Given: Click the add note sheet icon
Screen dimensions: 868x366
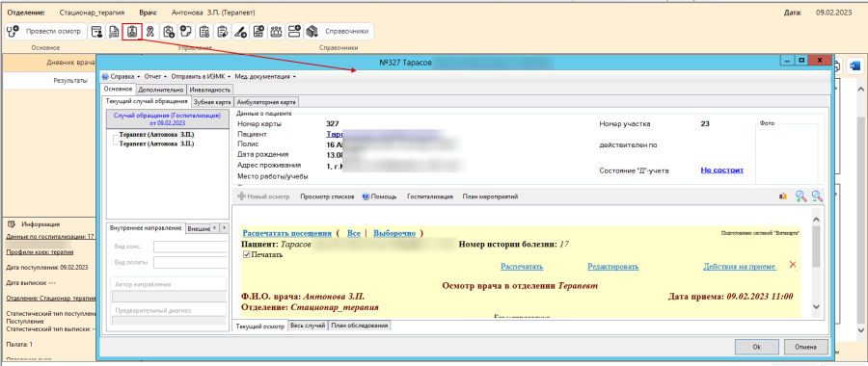Looking at the screenshot, I should tap(186, 32).
